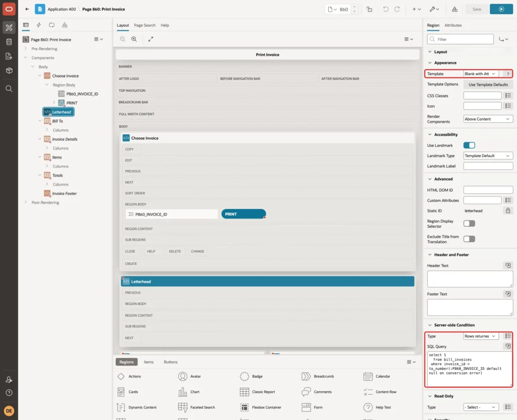517x420 pixels.
Task: Expand the Pre-Rendering tree node
Action: click(x=26, y=48)
